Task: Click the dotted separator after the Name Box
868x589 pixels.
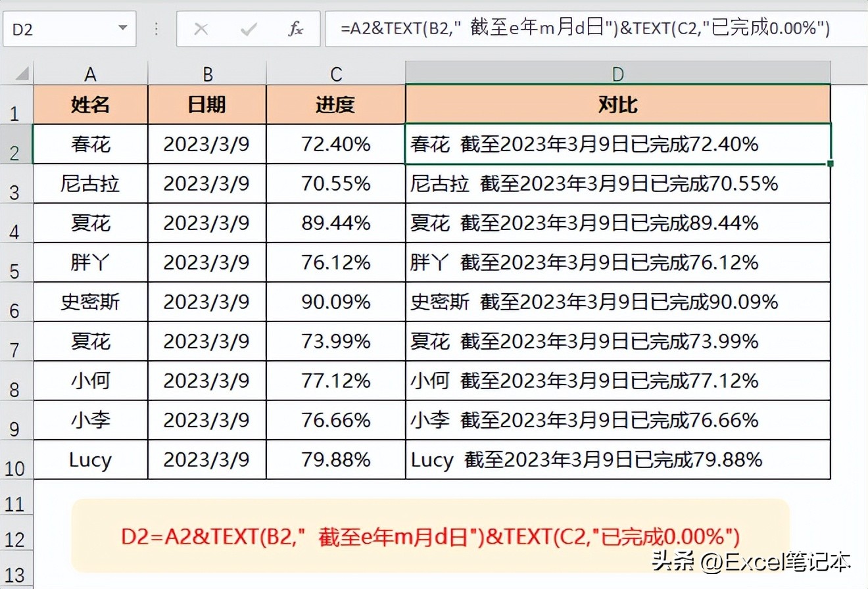Action: coord(156,28)
